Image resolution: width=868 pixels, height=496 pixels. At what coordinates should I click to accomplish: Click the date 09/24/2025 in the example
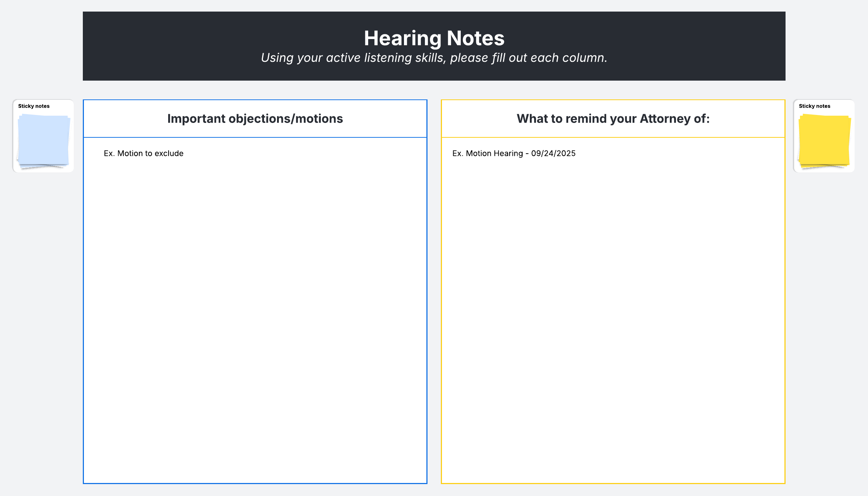click(553, 153)
